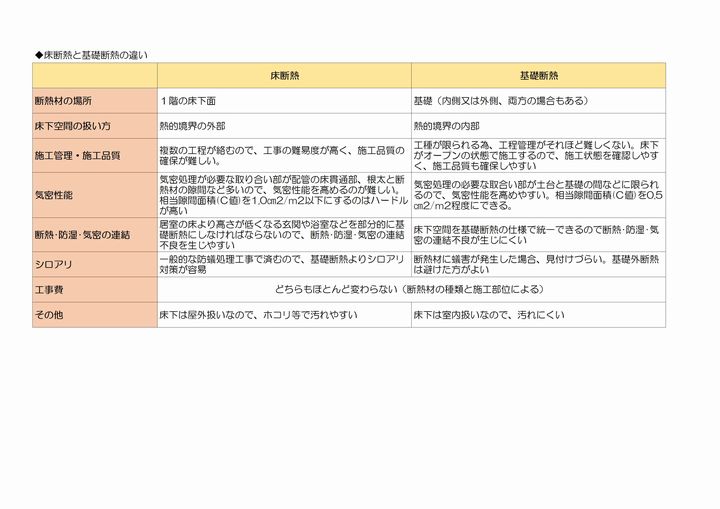Screen dimensions: 720x509
Task: Select the 気密性能 row label
Action: pyautogui.click(x=56, y=195)
